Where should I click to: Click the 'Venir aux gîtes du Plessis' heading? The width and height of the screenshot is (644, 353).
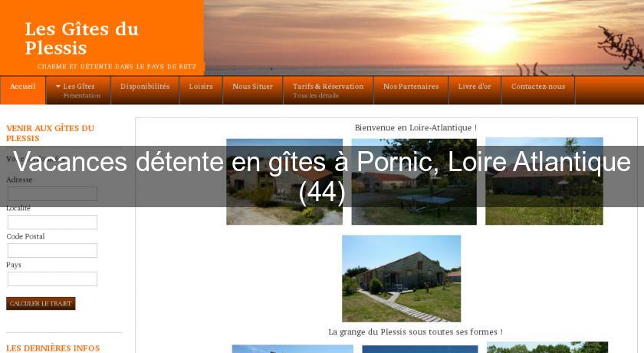point(50,134)
